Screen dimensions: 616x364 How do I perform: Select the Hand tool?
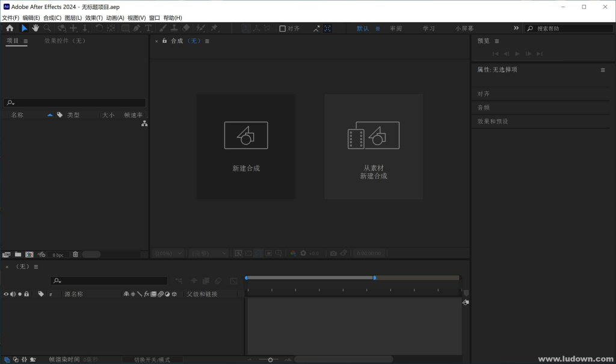tap(35, 28)
